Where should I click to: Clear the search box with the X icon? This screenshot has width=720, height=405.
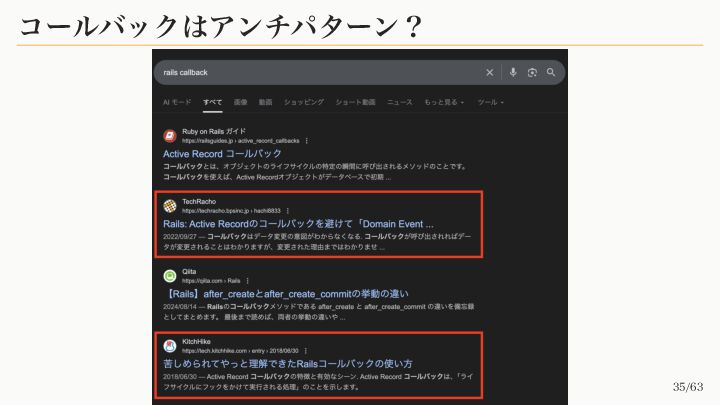click(489, 73)
